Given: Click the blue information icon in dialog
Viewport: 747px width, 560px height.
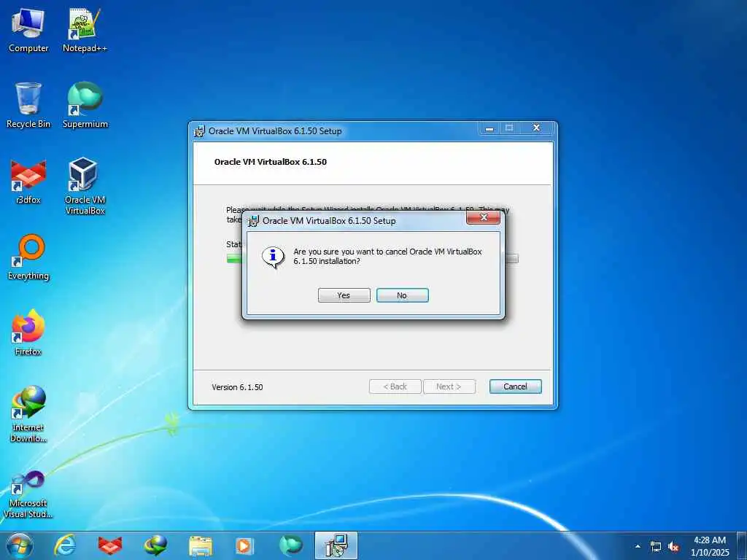Looking at the screenshot, I should [274, 257].
